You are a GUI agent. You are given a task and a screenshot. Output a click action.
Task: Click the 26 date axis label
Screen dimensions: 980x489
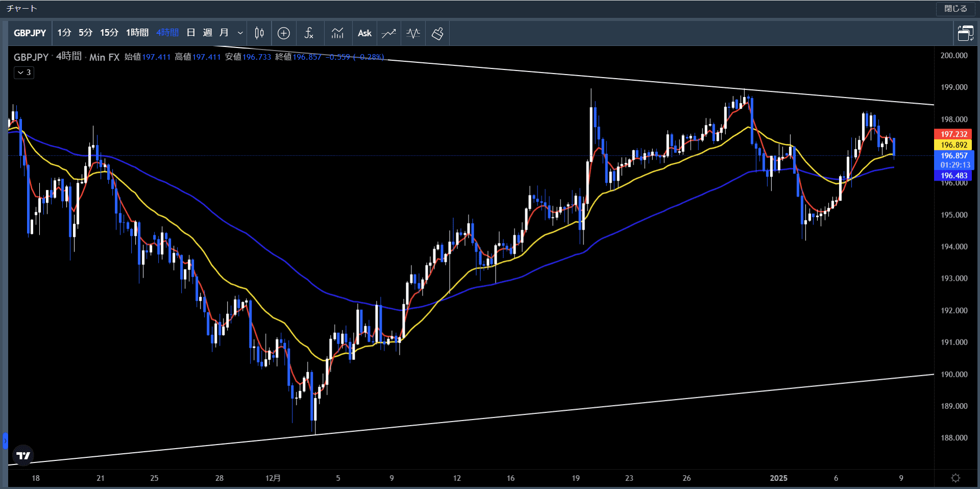687,478
